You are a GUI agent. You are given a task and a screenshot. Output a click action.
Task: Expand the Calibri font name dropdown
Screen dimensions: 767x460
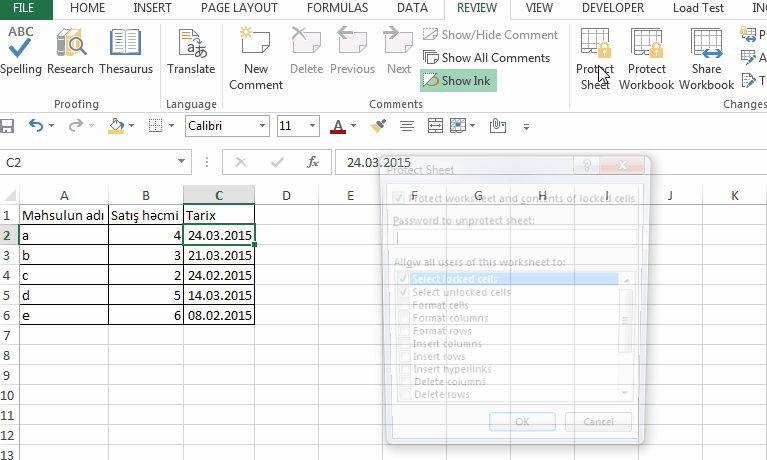(263, 126)
